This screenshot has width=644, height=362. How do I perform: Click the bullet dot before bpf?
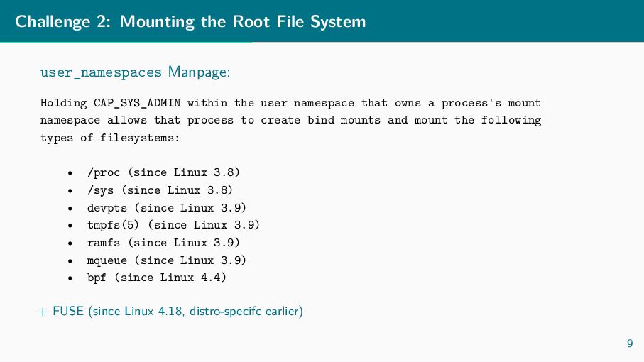pos(70,279)
